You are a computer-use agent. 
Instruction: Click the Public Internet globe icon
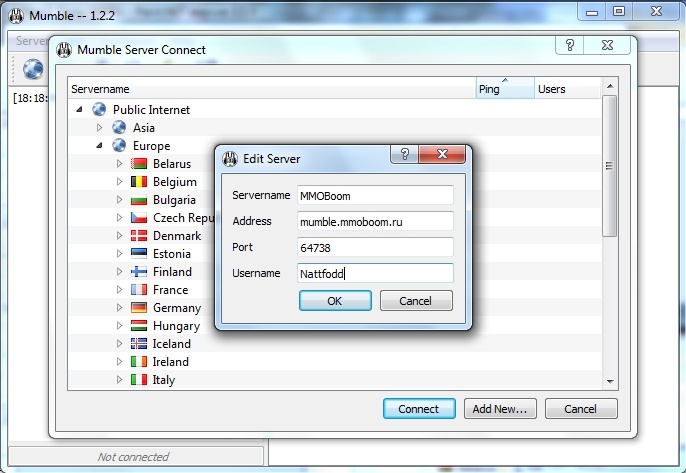coord(99,109)
